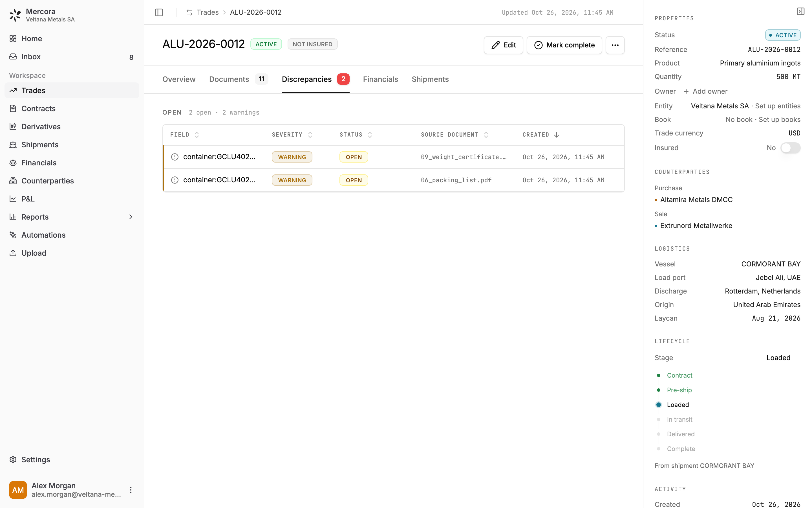Switch to the Overview tab
The image size is (812, 508).
(179, 79)
